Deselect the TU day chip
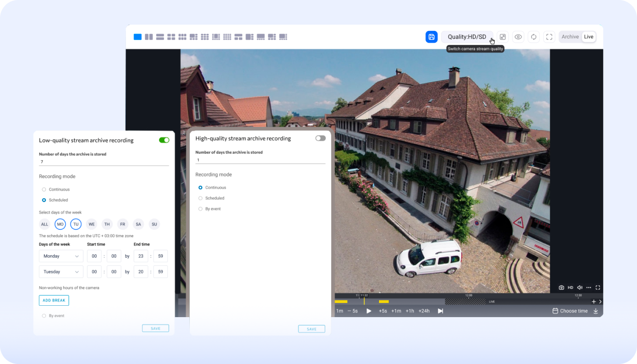 click(76, 224)
